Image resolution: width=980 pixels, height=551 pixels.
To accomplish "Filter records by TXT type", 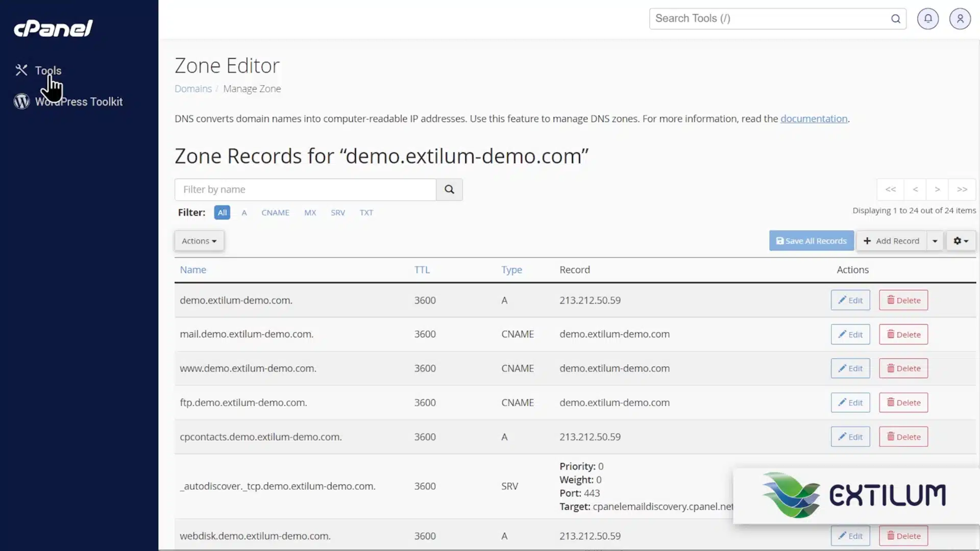I will (x=366, y=212).
